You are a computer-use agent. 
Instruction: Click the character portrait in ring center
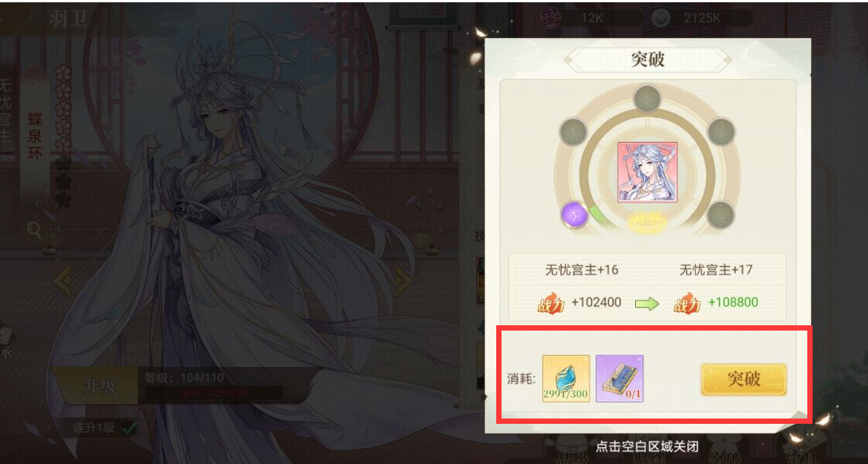tap(647, 171)
